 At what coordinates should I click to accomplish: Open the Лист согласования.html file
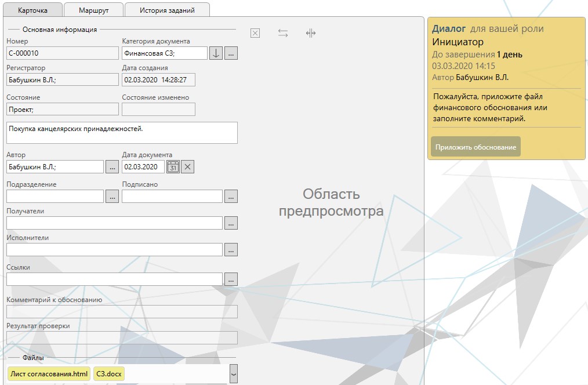click(x=49, y=374)
